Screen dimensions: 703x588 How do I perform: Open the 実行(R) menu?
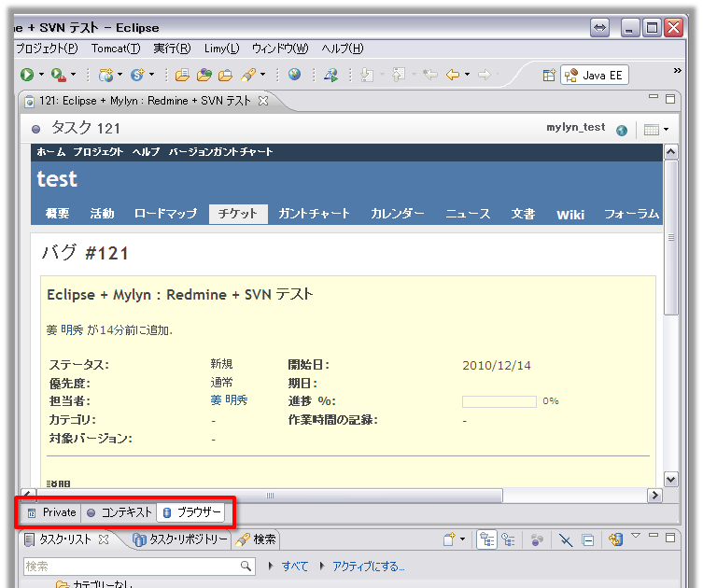(172, 48)
